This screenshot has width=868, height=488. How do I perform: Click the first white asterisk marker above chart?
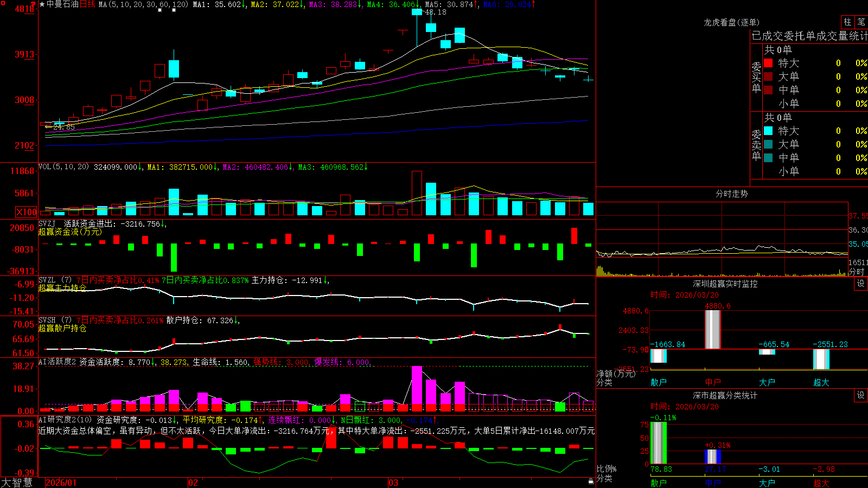point(159,10)
